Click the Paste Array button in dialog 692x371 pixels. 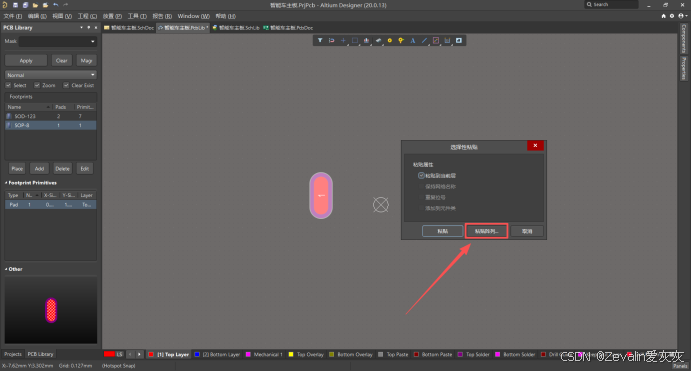click(486, 231)
